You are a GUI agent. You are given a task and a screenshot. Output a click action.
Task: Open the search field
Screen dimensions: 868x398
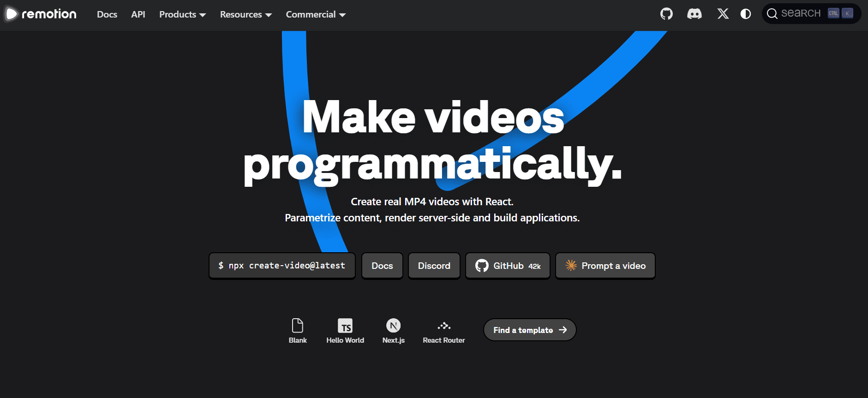pos(811,13)
